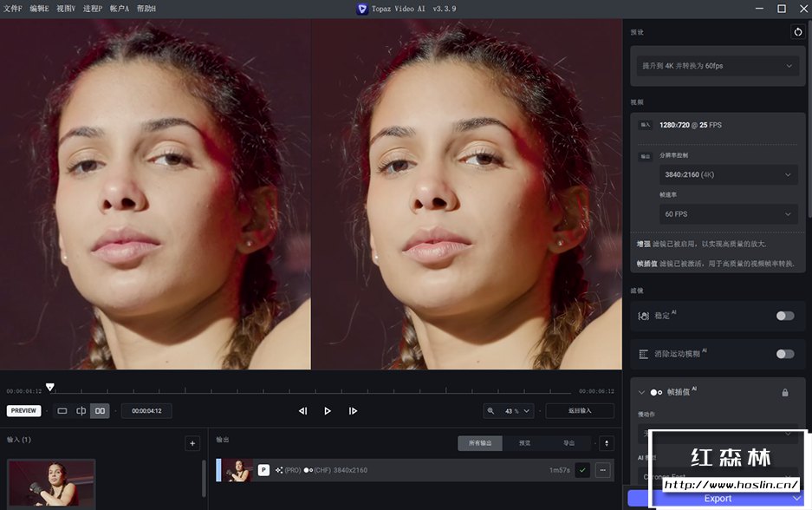
Task: Open the 文件F menu
Action: point(13,8)
